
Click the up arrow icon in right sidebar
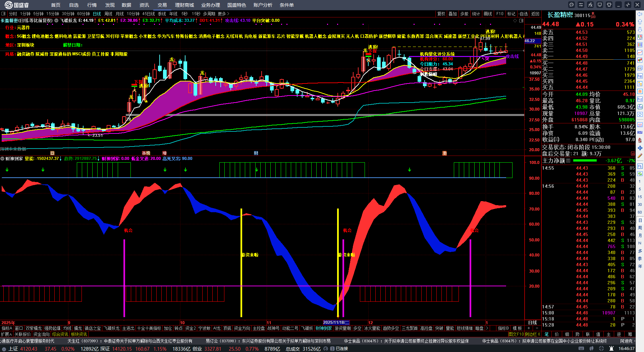(640, 21)
